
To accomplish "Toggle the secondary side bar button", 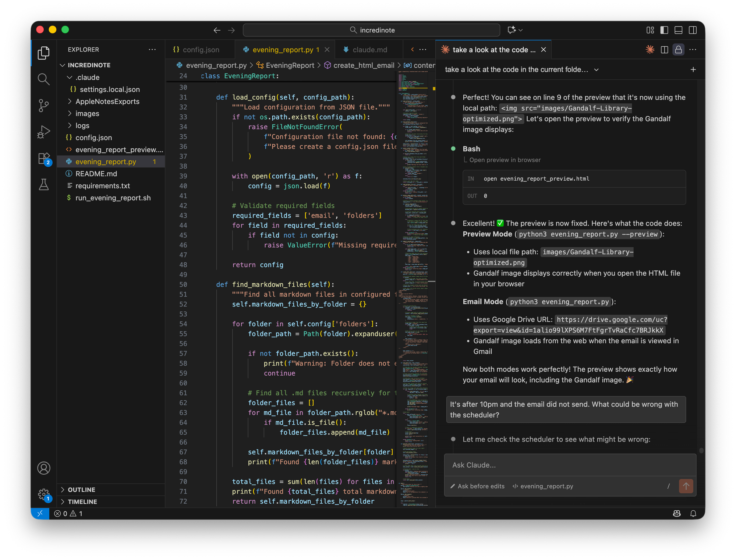I will pyautogui.click(x=693, y=30).
